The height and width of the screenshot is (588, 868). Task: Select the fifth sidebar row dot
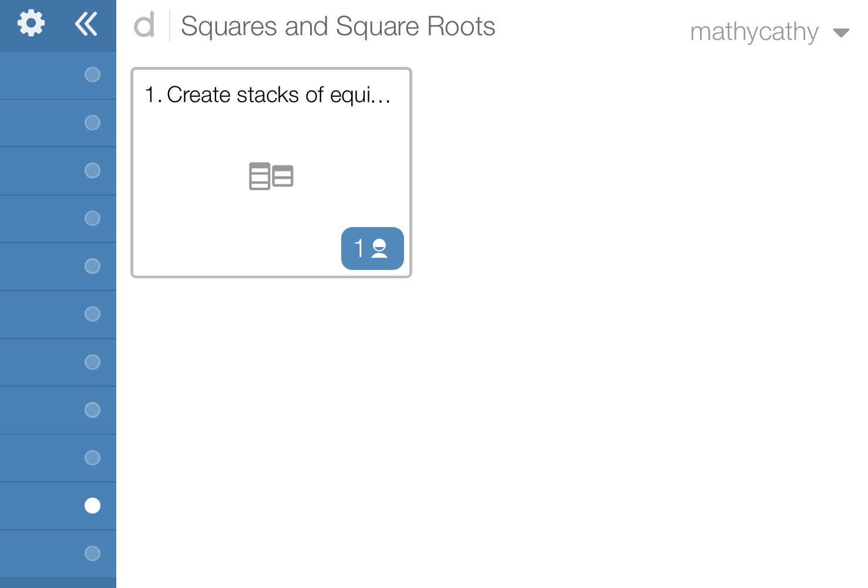click(x=92, y=266)
